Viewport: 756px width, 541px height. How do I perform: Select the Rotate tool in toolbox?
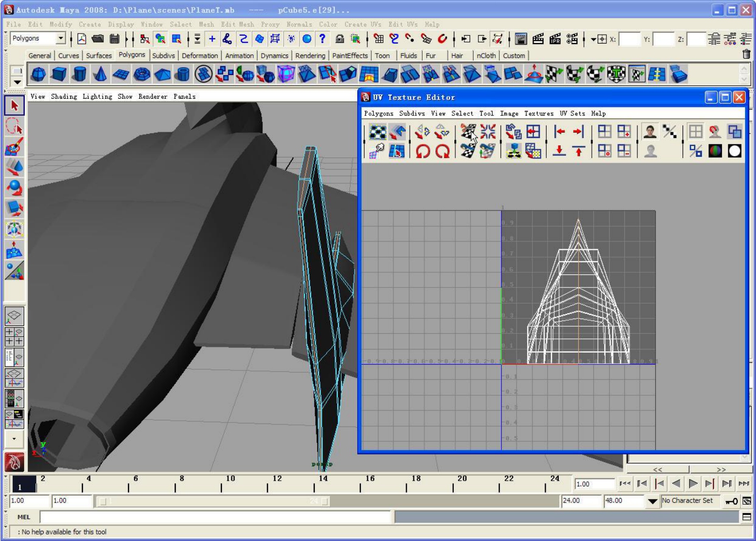click(14, 188)
